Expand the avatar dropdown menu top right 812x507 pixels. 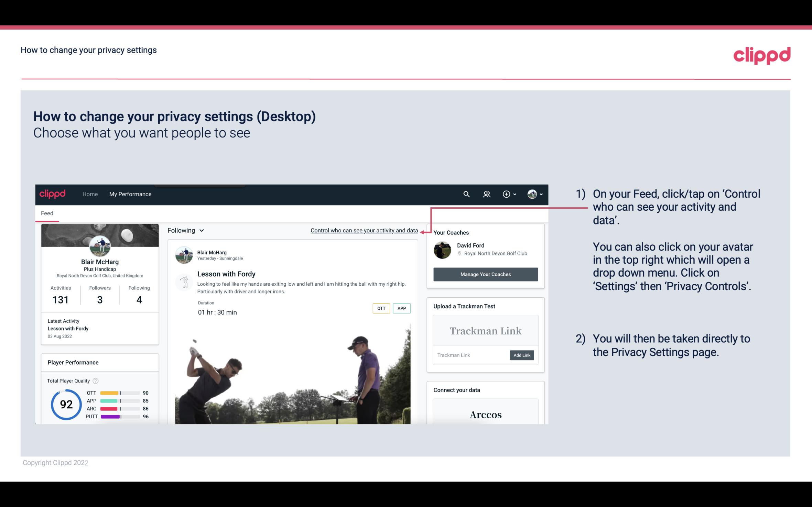pyautogui.click(x=533, y=194)
